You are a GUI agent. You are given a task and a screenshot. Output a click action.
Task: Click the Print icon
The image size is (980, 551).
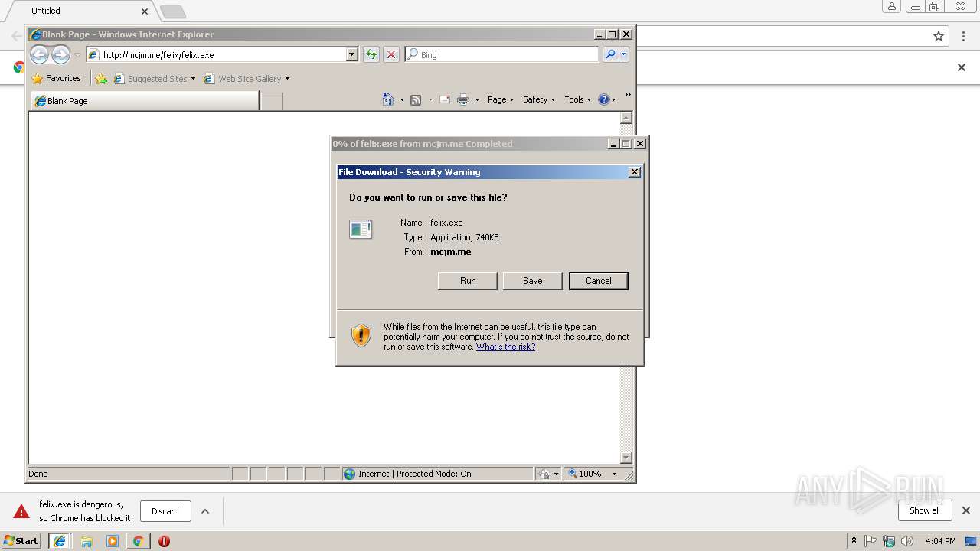[463, 99]
